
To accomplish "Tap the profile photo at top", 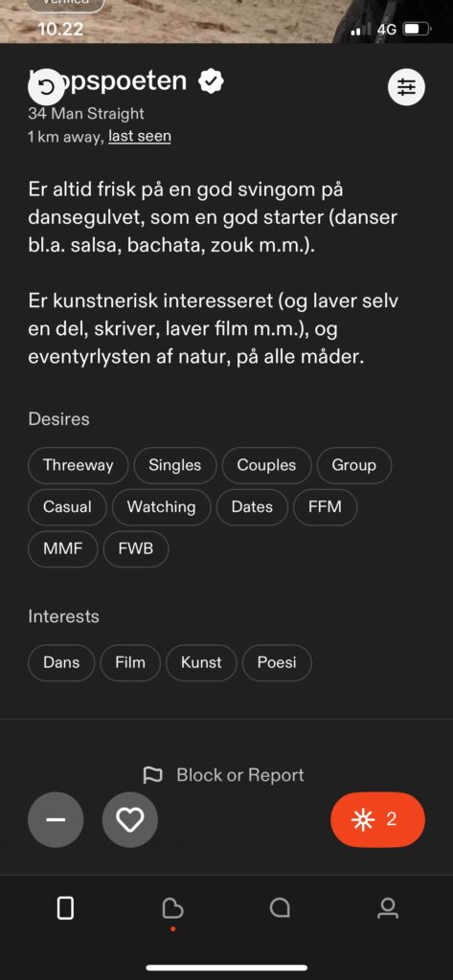I will tap(226, 21).
